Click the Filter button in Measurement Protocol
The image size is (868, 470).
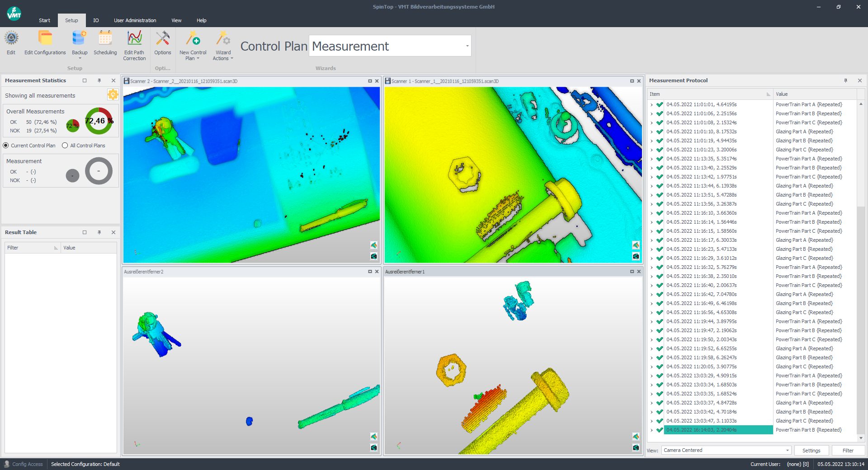[848, 450]
